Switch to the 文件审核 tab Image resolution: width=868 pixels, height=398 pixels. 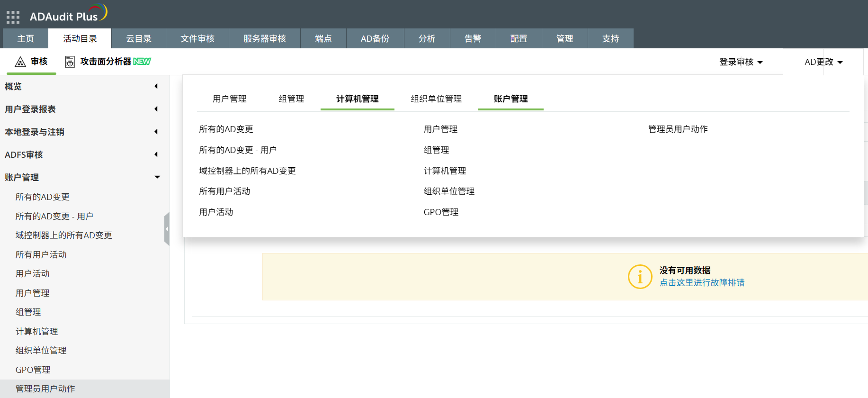coord(197,39)
